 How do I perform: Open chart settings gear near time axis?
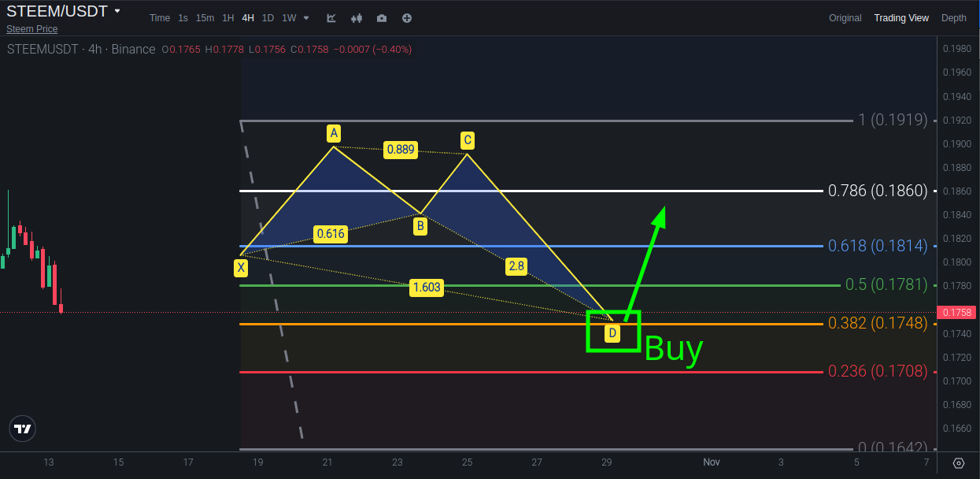[x=959, y=463]
